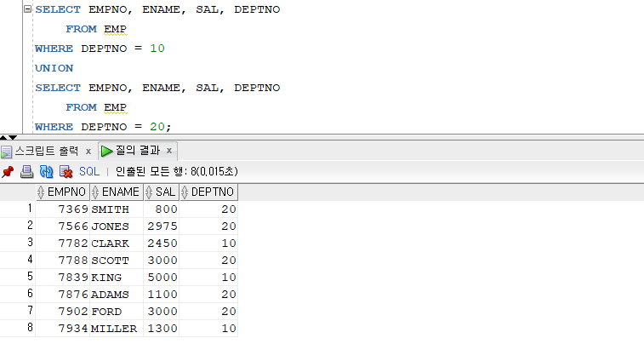
Task: Sort by EMPNO column header
Action: point(62,192)
